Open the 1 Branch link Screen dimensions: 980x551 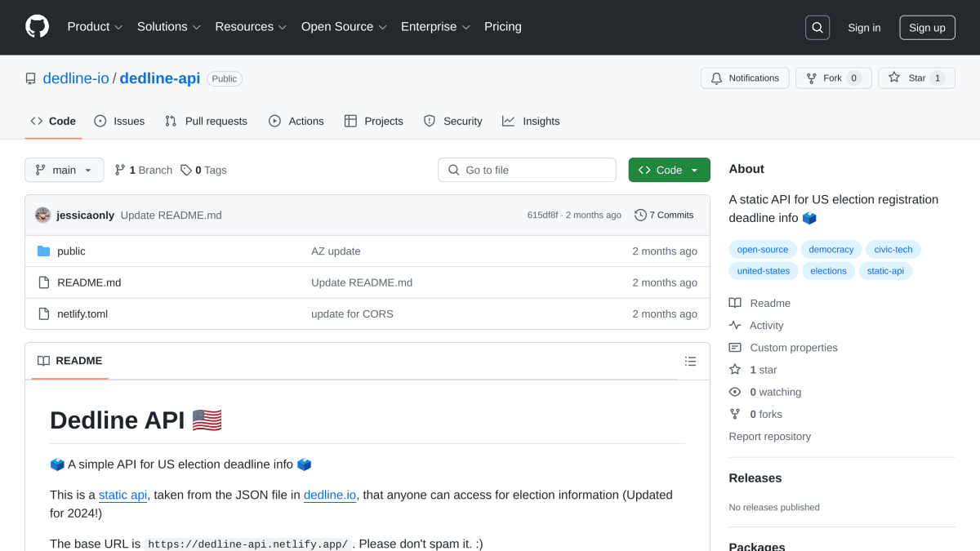(144, 170)
